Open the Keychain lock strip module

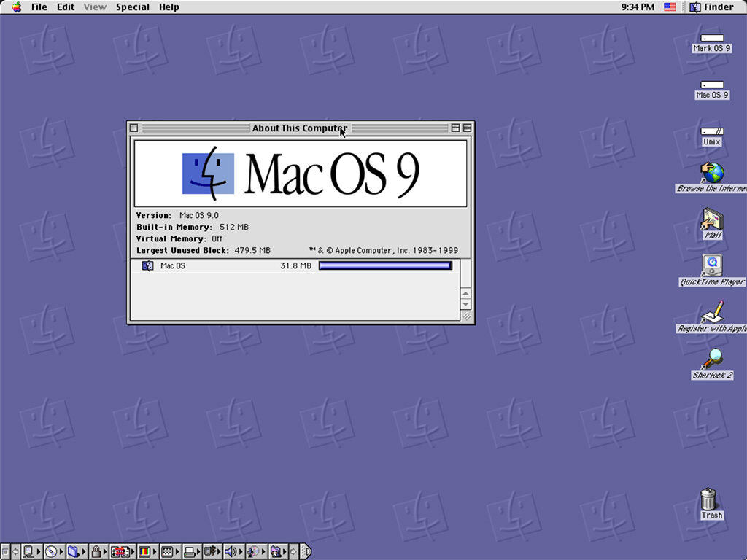coord(98,552)
